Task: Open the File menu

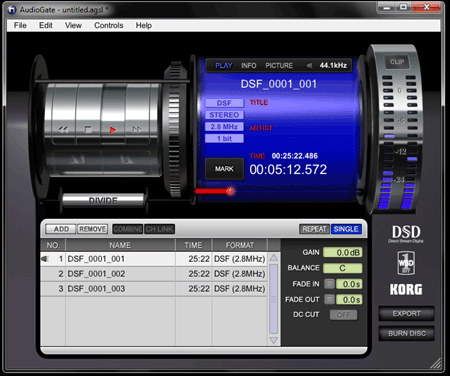Action: pos(20,25)
